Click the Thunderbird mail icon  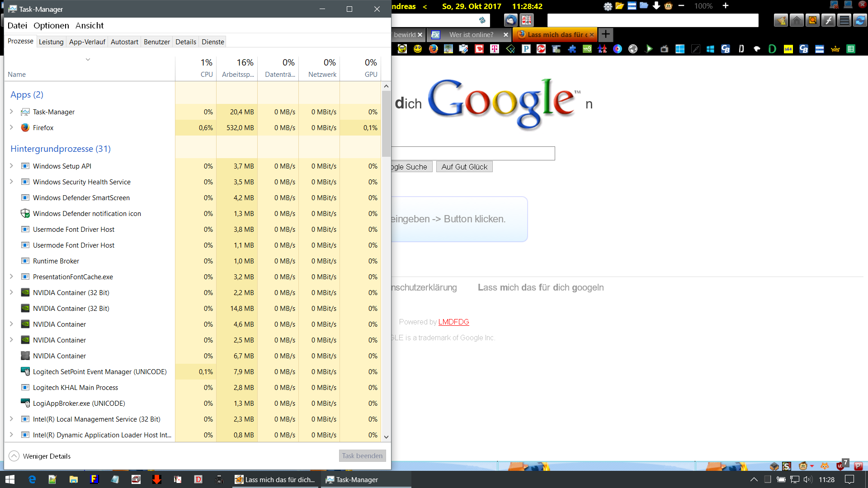pos(511,20)
